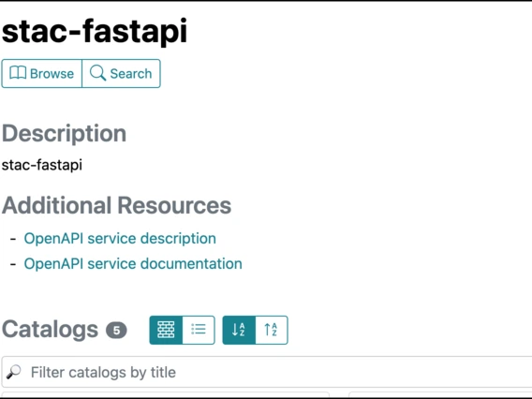The height and width of the screenshot is (399, 532).
Task: Click the magnifying glass Search icon
Action: click(x=97, y=73)
